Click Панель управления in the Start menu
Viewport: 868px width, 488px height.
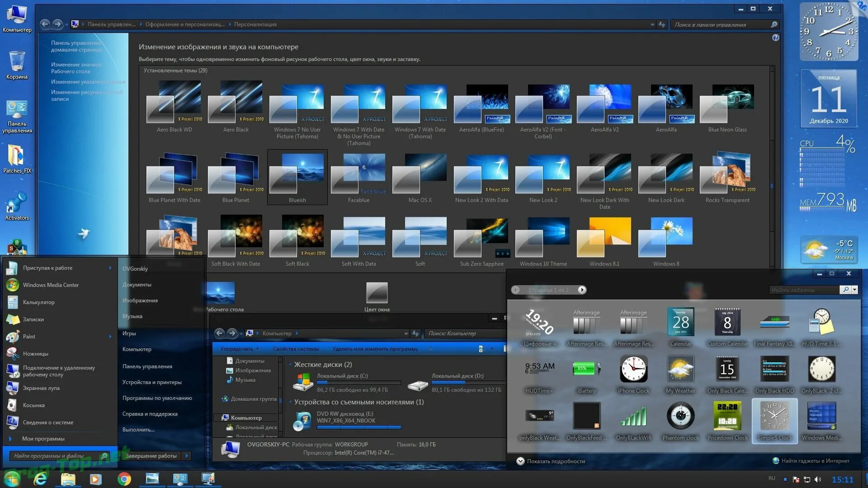click(147, 365)
